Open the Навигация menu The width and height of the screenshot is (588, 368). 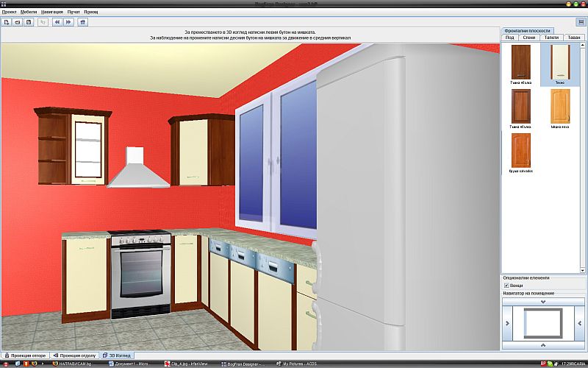(52, 12)
